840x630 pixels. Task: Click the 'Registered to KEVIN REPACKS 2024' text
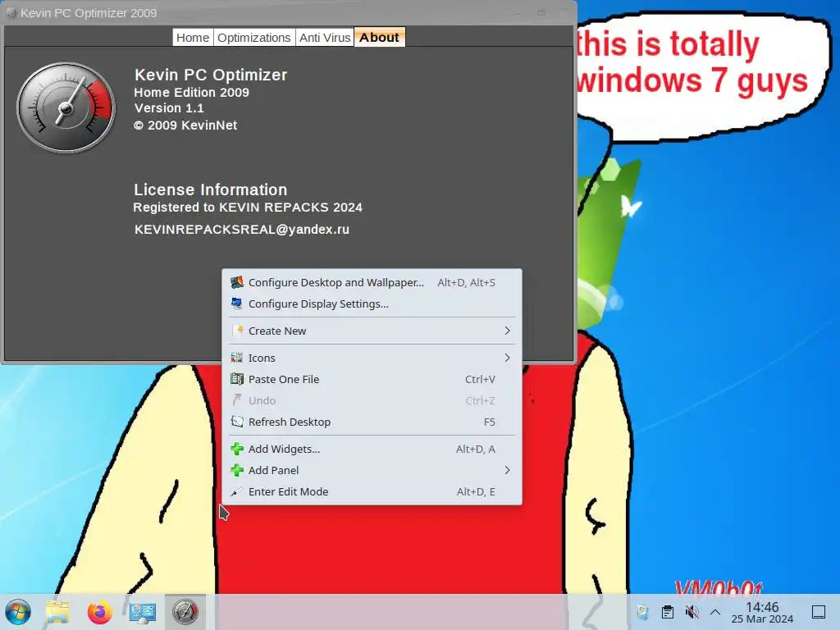pyautogui.click(x=248, y=208)
